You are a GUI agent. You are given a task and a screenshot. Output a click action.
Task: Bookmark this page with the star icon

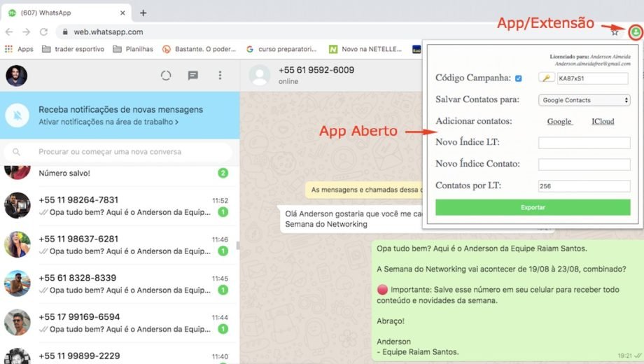[615, 32]
